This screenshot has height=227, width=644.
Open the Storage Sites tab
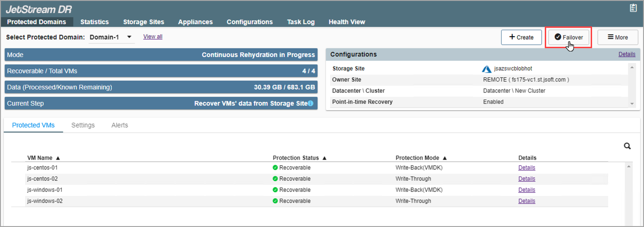tap(143, 22)
